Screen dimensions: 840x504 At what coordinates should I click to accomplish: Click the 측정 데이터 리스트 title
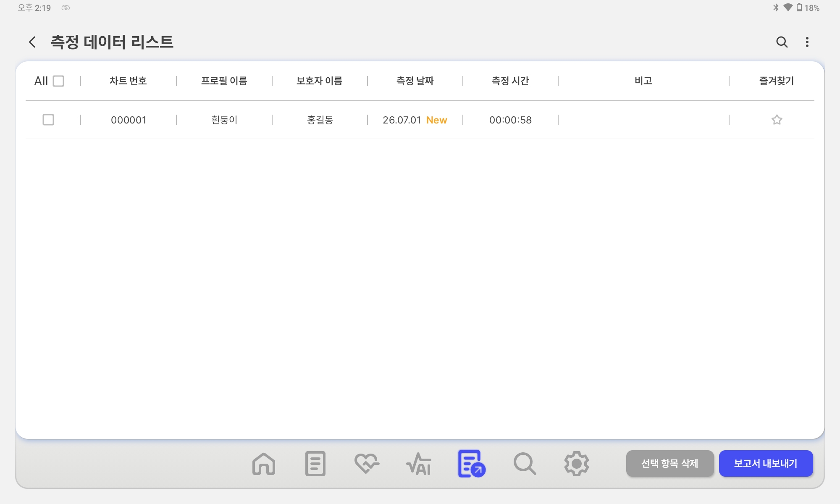(x=112, y=42)
